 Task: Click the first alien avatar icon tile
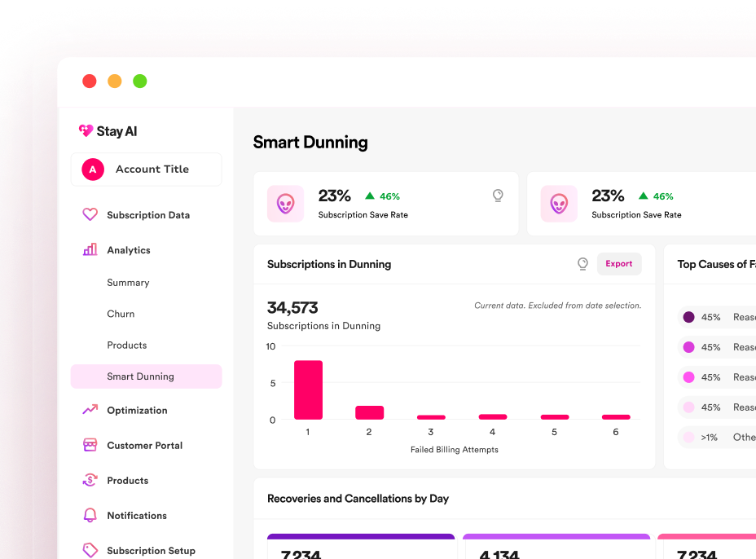tap(285, 204)
